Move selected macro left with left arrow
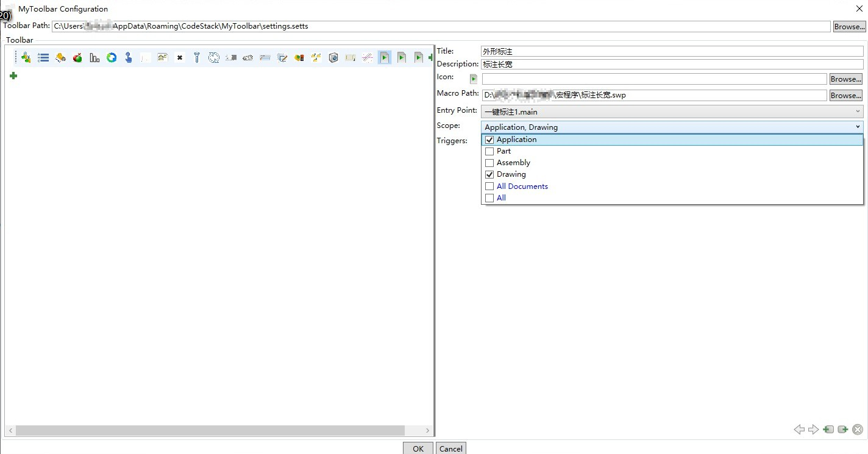The image size is (868, 454). 799,430
